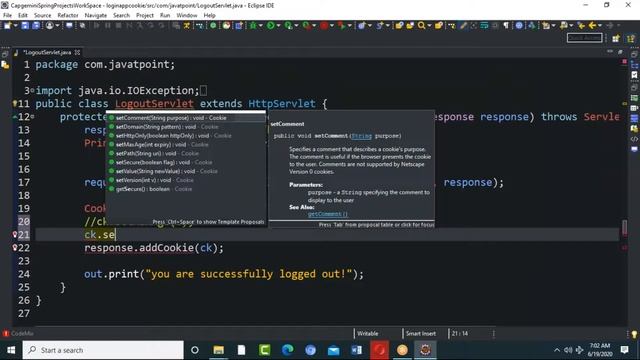Viewport: 640px width, 360px height.
Task: Toggle Mark Occurrences pencil icon
Action: [463, 25]
